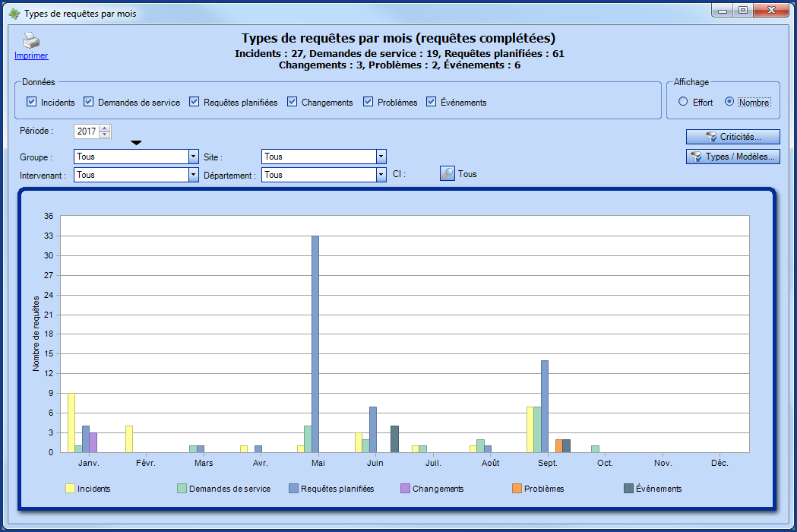The image size is (797, 532).
Task: Disable the Demandes de service checkbox
Action: coord(88,101)
